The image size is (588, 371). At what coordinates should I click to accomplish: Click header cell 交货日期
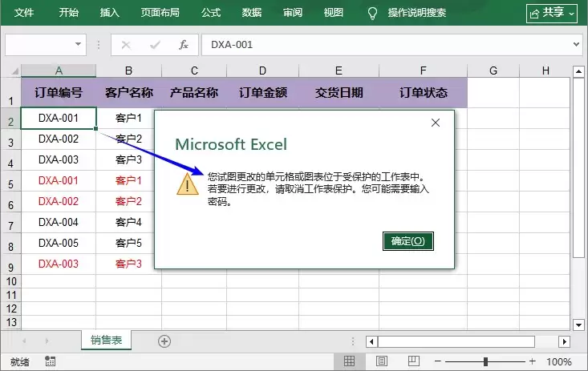pyautogui.click(x=339, y=93)
